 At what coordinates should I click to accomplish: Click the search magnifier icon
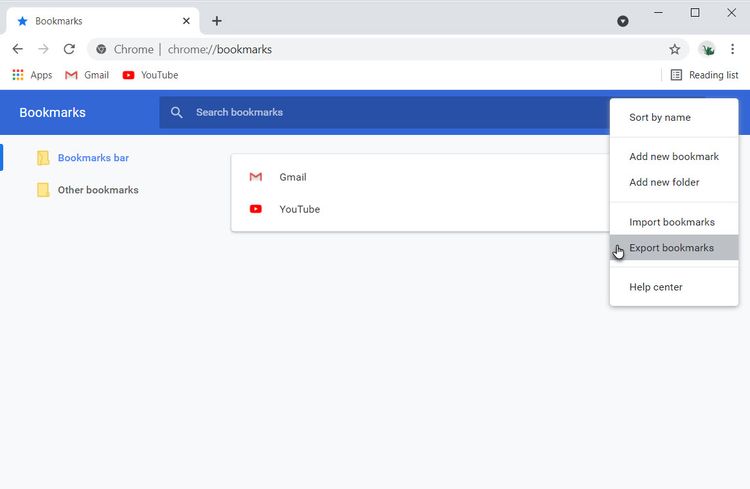(176, 112)
